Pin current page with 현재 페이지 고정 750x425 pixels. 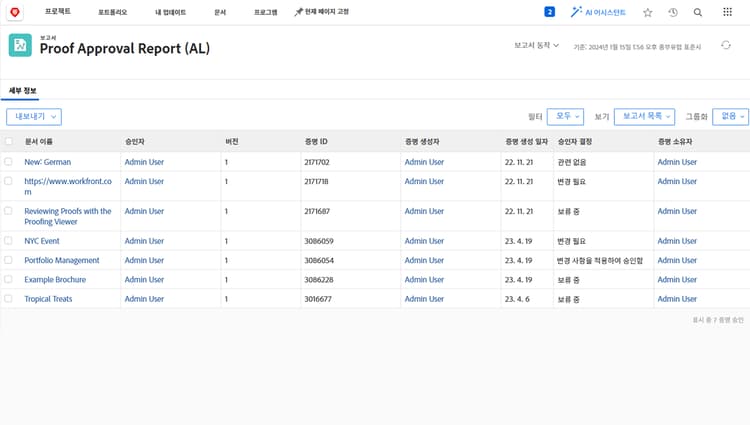(321, 12)
